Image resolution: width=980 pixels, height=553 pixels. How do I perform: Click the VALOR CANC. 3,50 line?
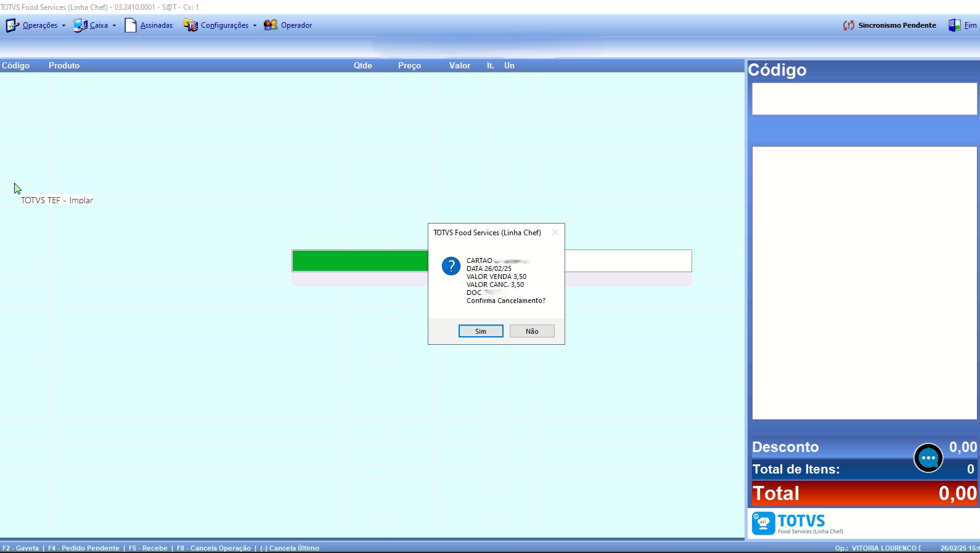tap(496, 285)
